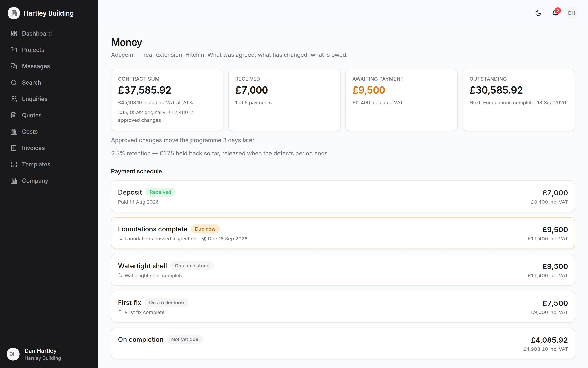588x368 pixels.
Task: Click the calendar icon beside Due 18 Sep 2026
Action: (x=204, y=239)
